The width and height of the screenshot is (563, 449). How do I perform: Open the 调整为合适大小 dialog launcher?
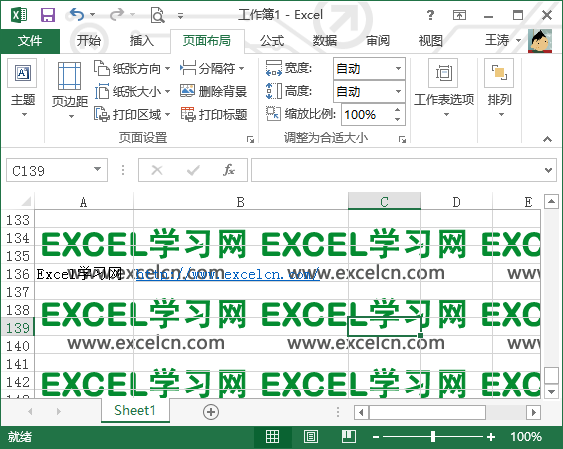pos(403,139)
